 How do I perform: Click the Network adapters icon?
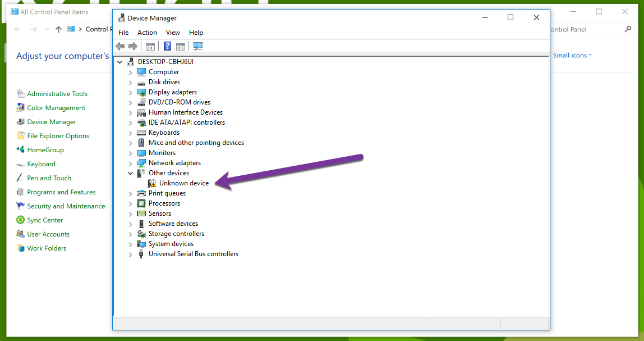141,163
